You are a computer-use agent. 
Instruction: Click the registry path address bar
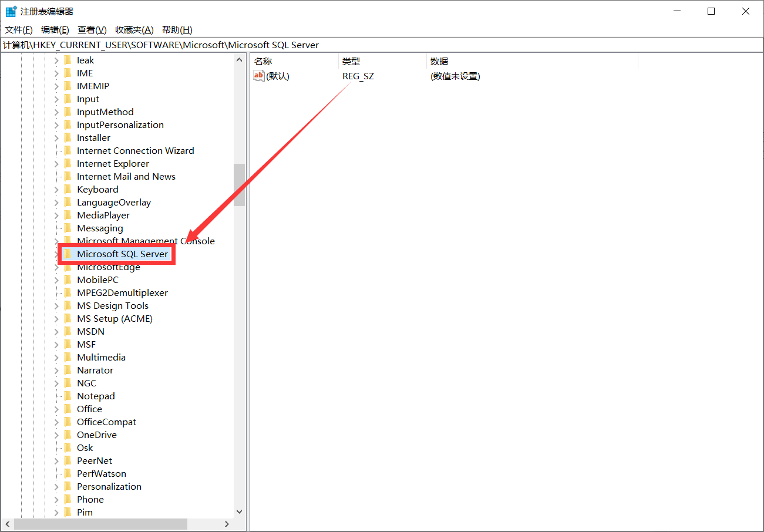(x=382, y=45)
